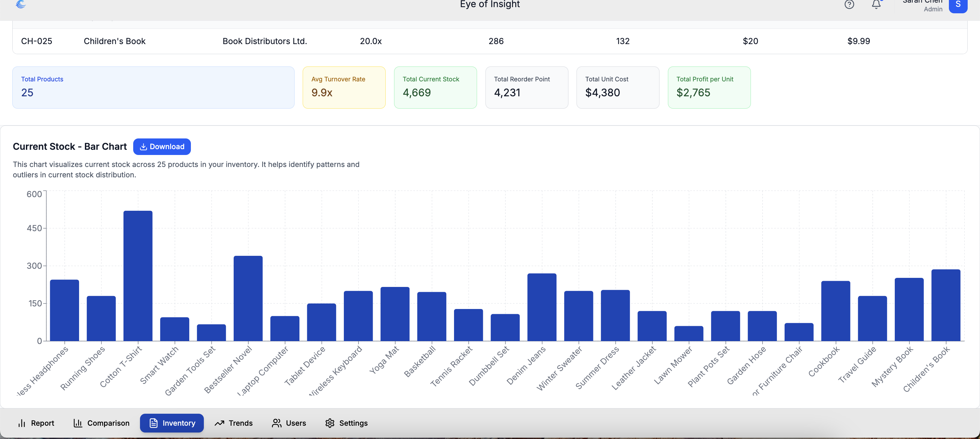980x439 pixels.
Task: Open the Users people icon
Action: [276, 423]
